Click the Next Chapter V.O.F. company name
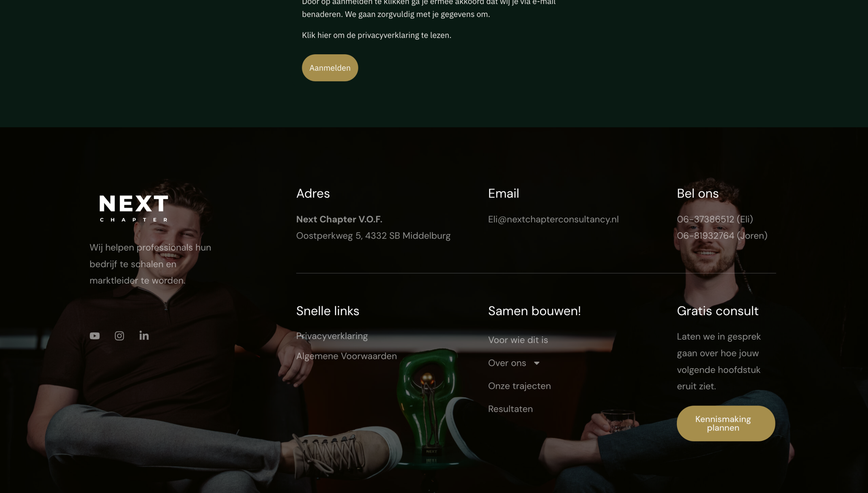Screen dimensions: 868x493 point(339,220)
